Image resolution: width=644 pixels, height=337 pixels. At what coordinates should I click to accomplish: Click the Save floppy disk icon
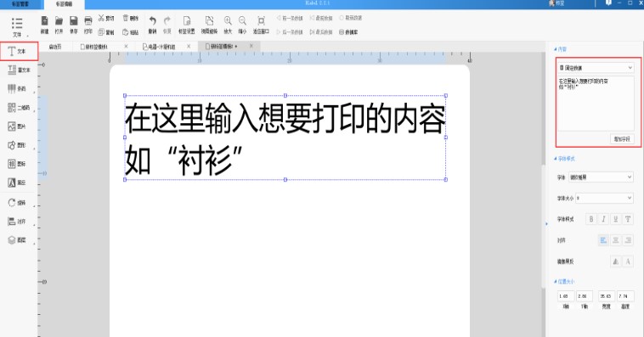(74, 25)
